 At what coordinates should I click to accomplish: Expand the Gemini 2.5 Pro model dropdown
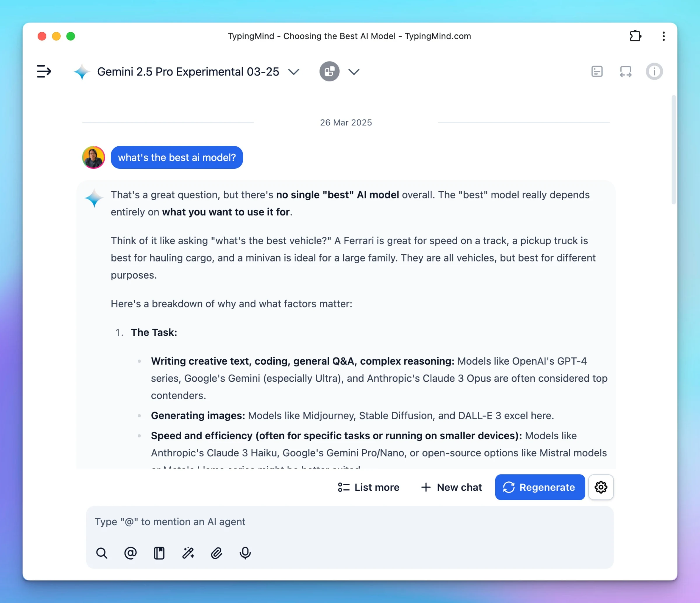point(294,72)
